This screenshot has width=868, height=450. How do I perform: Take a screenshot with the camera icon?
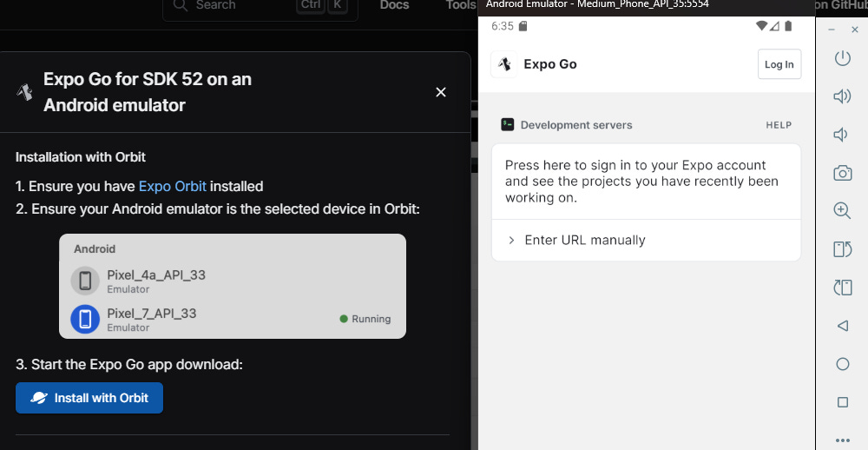click(x=843, y=173)
